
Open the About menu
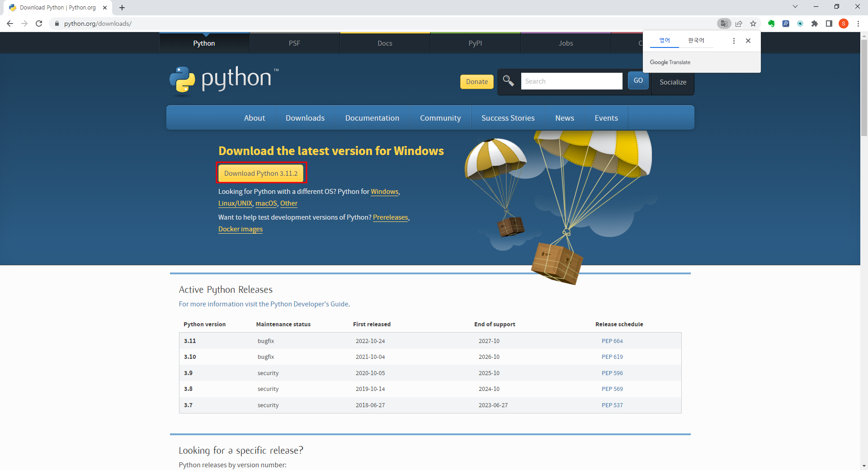tap(255, 118)
